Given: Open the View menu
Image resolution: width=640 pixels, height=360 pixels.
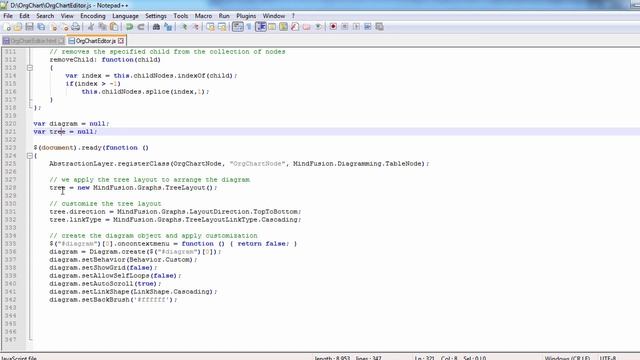Looking at the screenshot, I should click(x=67, y=16).
